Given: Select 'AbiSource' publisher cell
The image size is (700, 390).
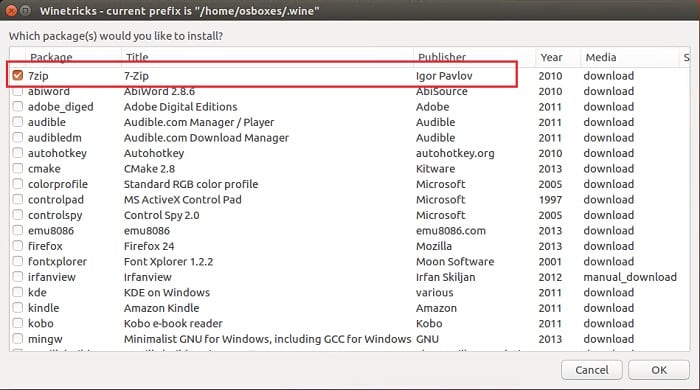Looking at the screenshot, I should pos(442,91).
